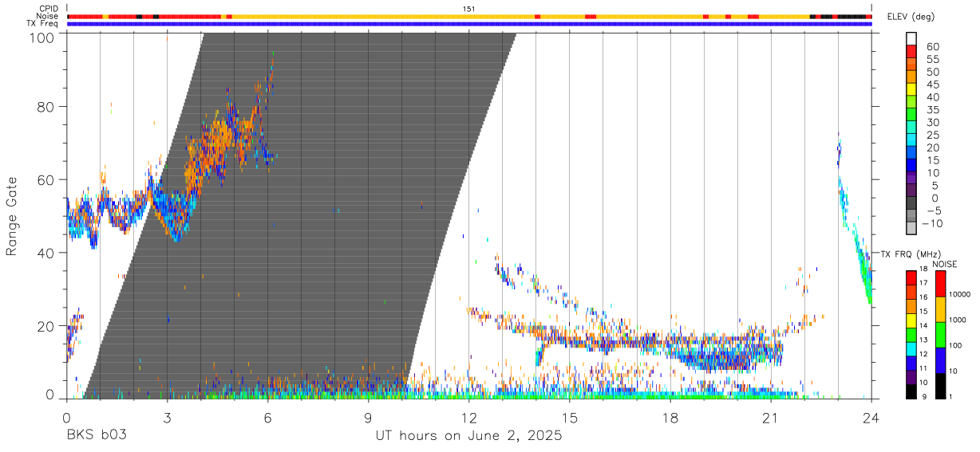Screen dimensions: 980x452
Task: Click the x-axis tick label '3'
Action: tap(167, 418)
